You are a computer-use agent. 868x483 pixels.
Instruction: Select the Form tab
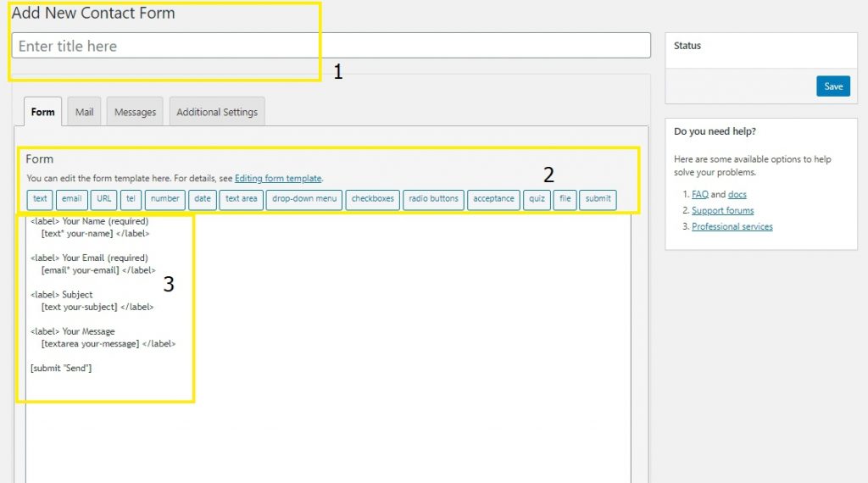tap(42, 112)
